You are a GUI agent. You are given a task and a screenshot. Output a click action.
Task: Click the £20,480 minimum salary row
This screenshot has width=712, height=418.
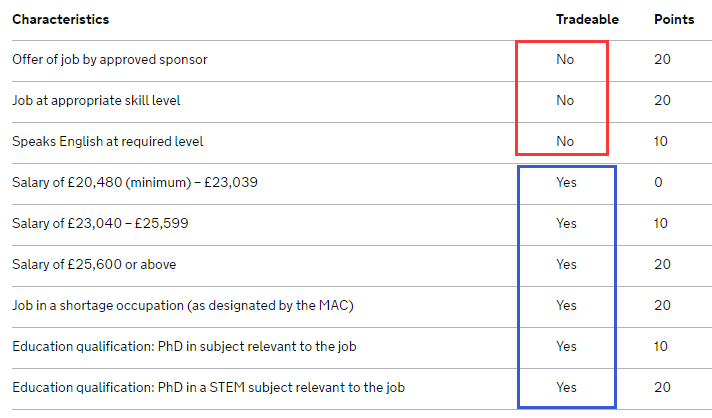coord(362,182)
